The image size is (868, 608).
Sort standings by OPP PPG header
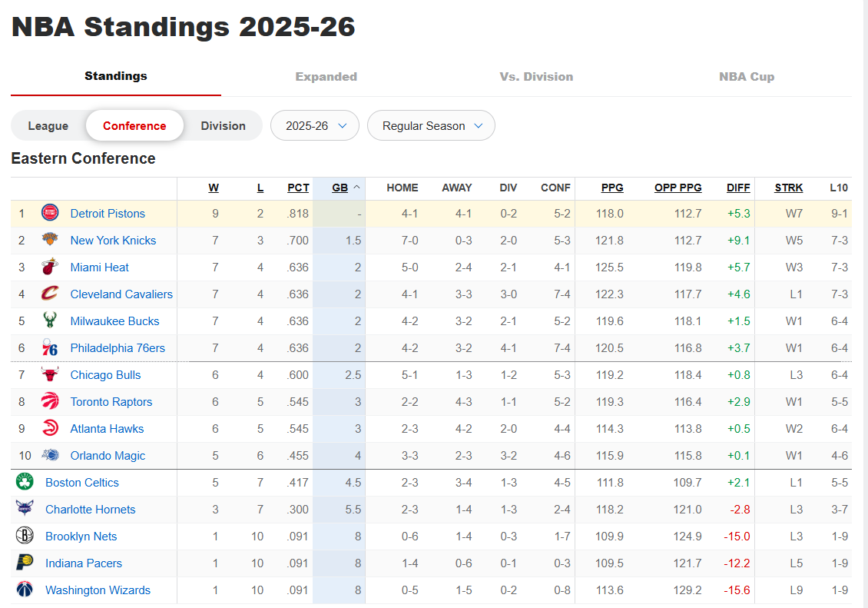pos(678,188)
